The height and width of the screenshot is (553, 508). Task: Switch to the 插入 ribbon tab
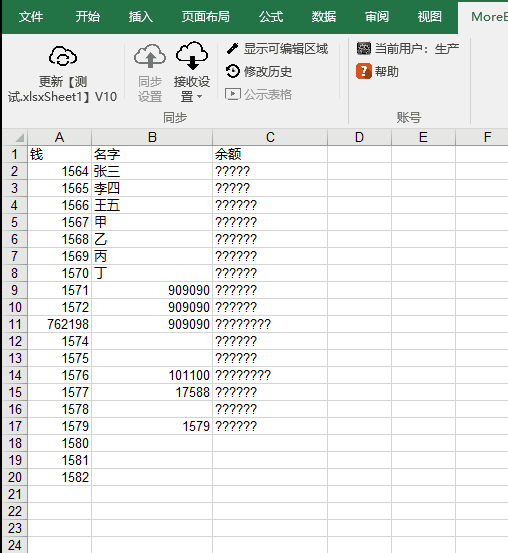[x=141, y=17]
